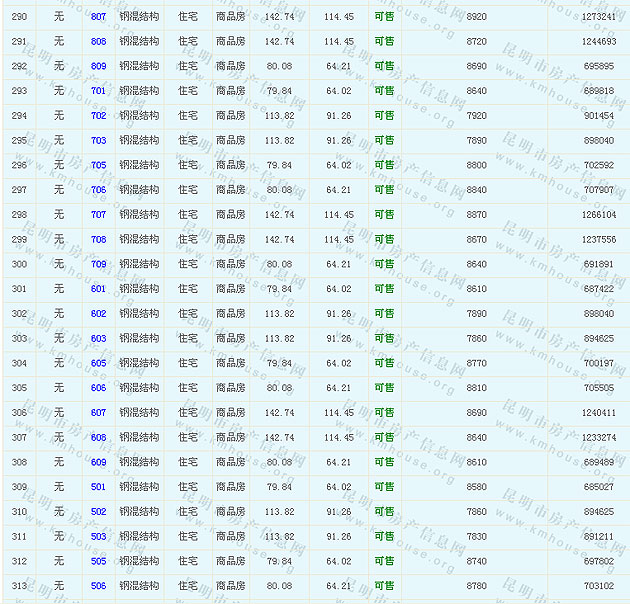Open unit 601 link
The image size is (630, 604).
pyautogui.click(x=98, y=289)
